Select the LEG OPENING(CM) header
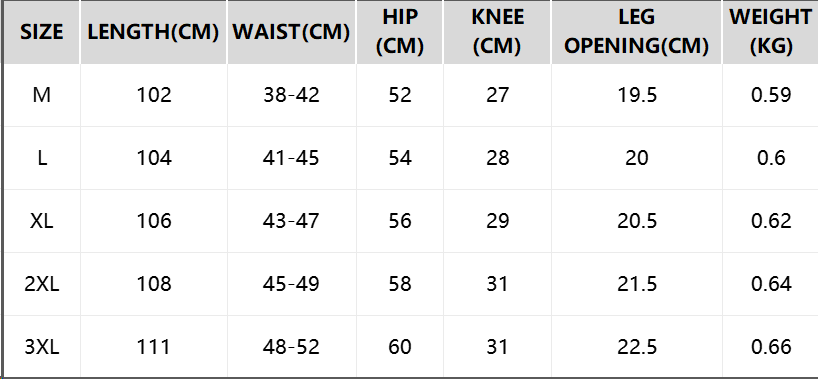The width and height of the screenshot is (818, 379). pos(636,32)
